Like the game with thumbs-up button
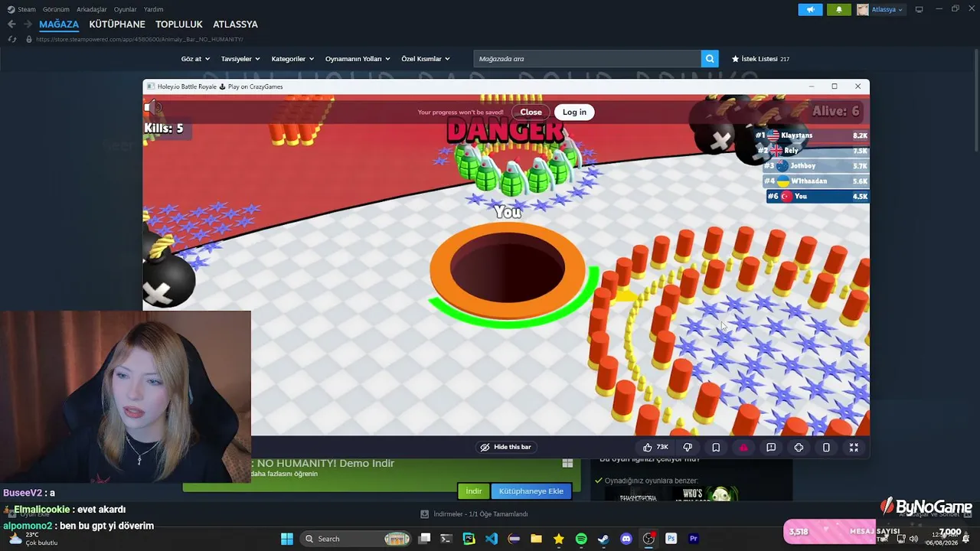Image resolution: width=980 pixels, height=551 pixels. pos(655,447)
